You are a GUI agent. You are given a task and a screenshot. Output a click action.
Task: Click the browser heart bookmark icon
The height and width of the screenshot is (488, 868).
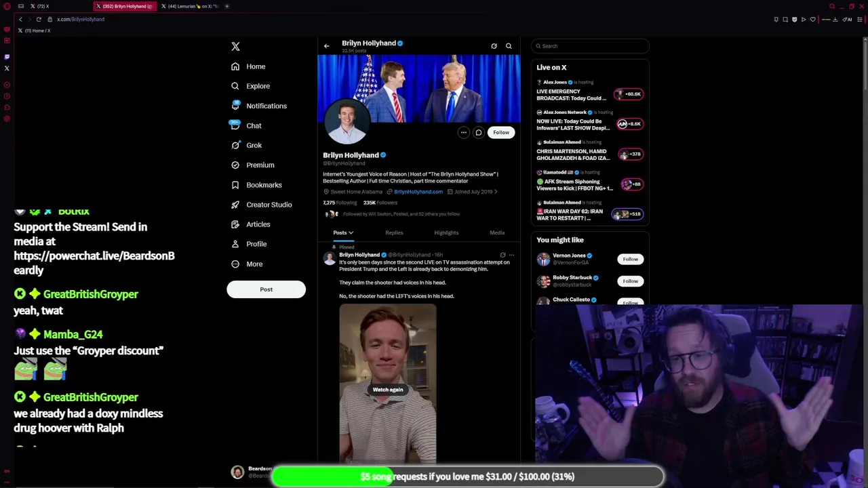[813, 19]
